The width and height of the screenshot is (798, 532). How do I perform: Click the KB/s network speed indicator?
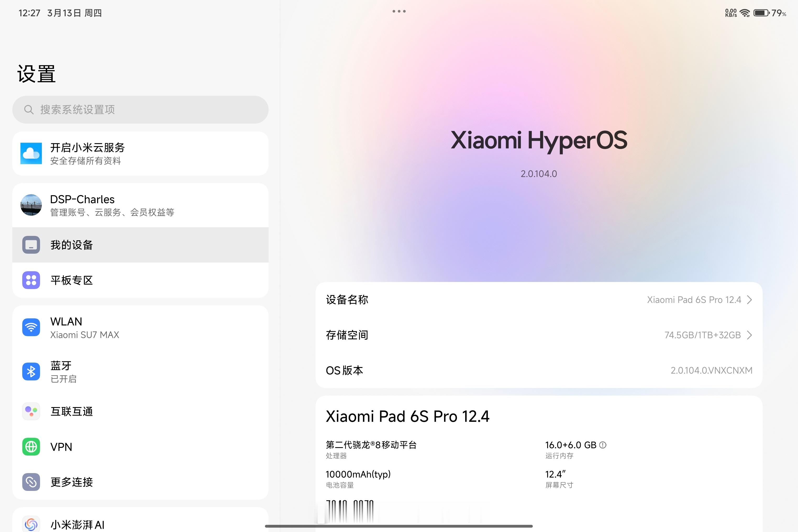[x=731, y=13]
